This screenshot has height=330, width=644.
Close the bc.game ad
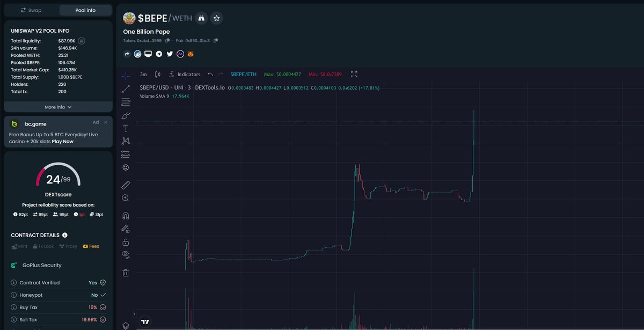coord(106,123)
